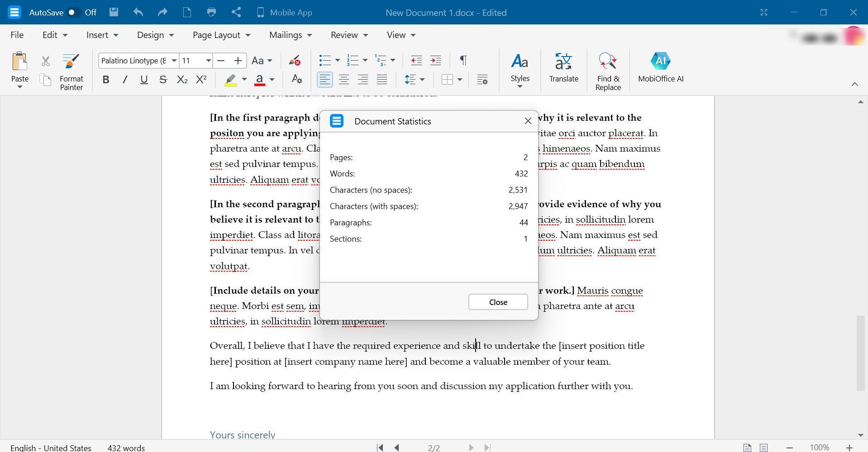Open the Change Case Aa dropdown

click(262, 61)
